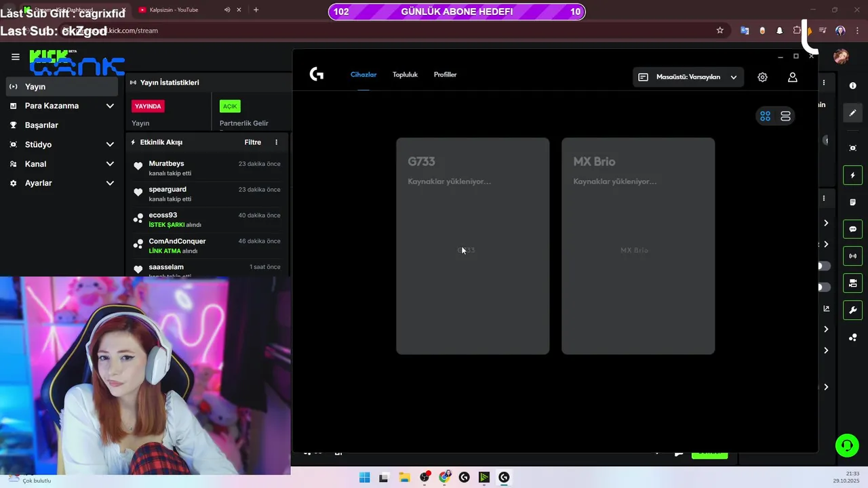Screen dimensions: 868x488
Task: Open Task View taskbar icon
Action: [384, 477]
